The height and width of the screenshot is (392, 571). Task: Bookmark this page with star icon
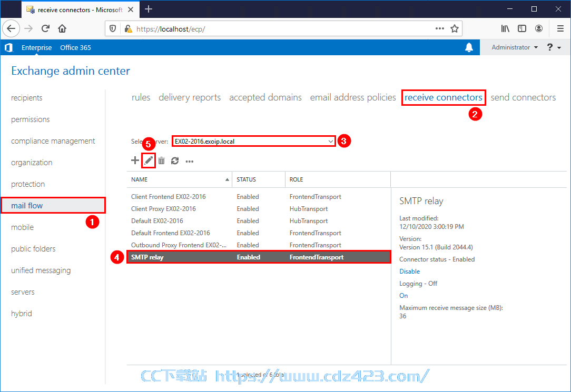point(455,29)
